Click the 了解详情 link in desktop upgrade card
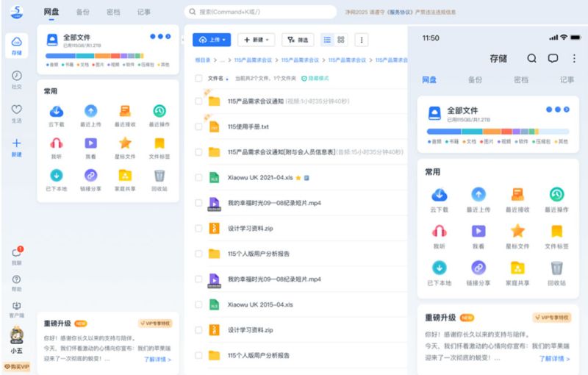The height and width of the screenshot is (375, 588). (157, 360)
